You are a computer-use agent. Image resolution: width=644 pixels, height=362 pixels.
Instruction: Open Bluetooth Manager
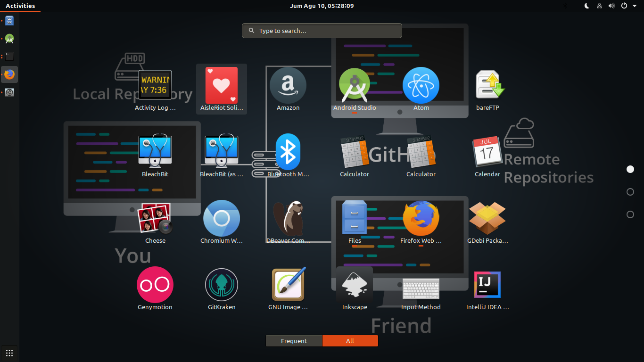(x=288, y=156)
